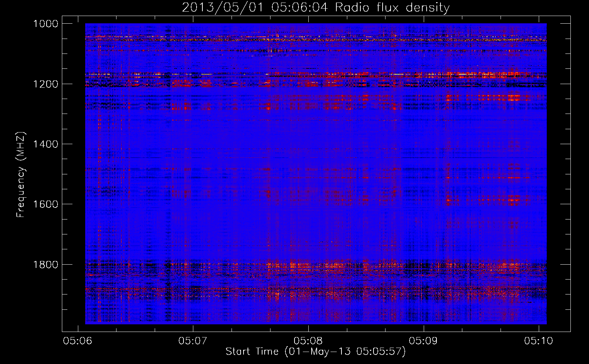Click the 05:06 time tick label
This screenshot has height=364, width=589.
(x=78, y=341)
